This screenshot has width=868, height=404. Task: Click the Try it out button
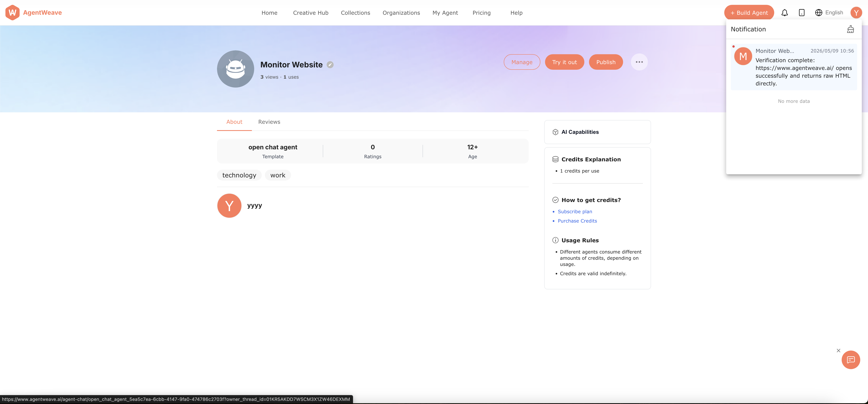[x=564, y=62]
